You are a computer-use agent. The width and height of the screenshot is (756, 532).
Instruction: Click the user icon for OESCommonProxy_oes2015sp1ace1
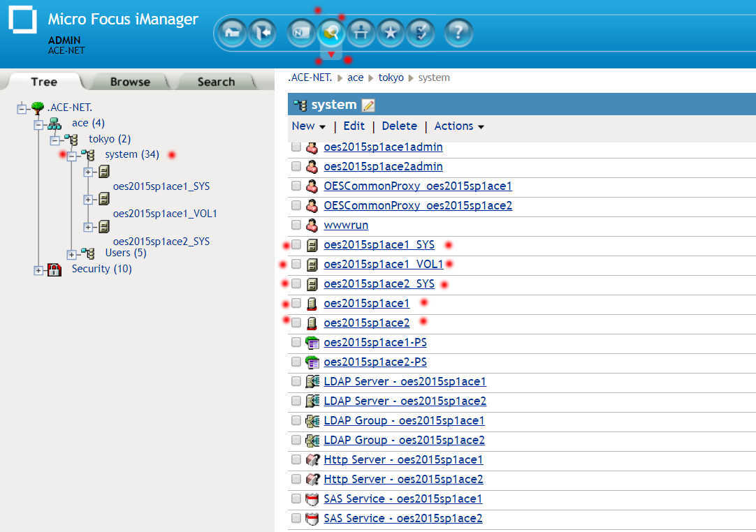click(x=312, y=186)
